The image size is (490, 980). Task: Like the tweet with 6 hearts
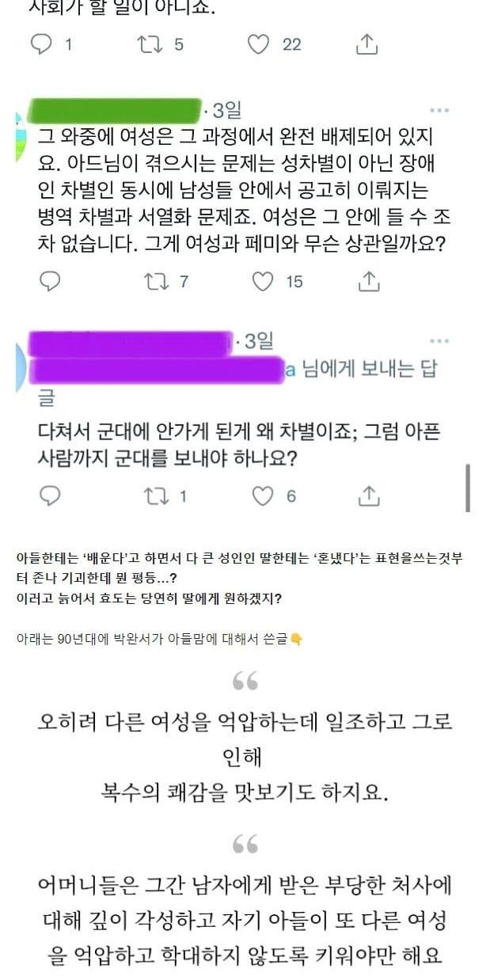(262, 496)
